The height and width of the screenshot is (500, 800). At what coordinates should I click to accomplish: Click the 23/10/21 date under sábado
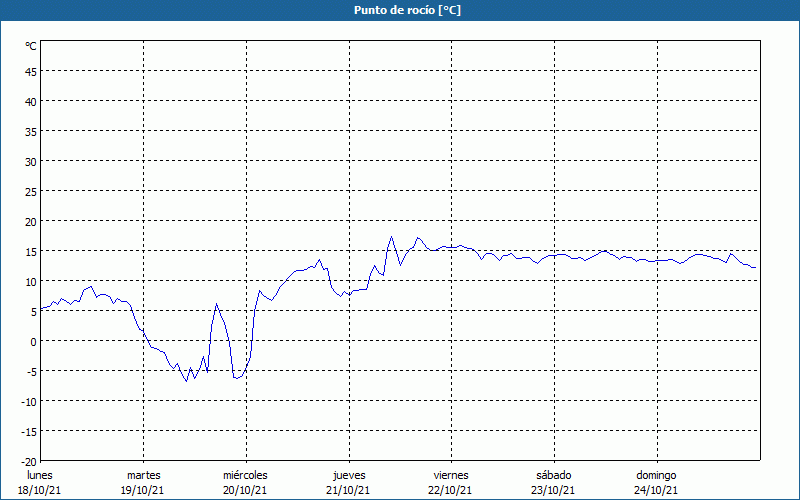point(553,490)
